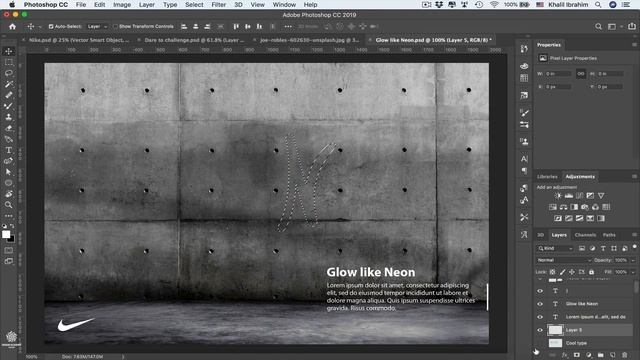
Task: Open Fill slider dropdown arrow
Action: pos(633,272)
